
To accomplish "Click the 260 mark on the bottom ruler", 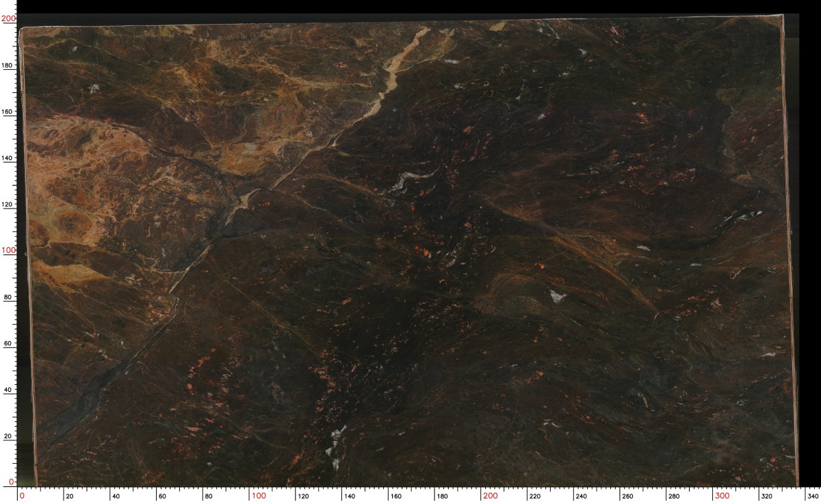I will [629, 496].
